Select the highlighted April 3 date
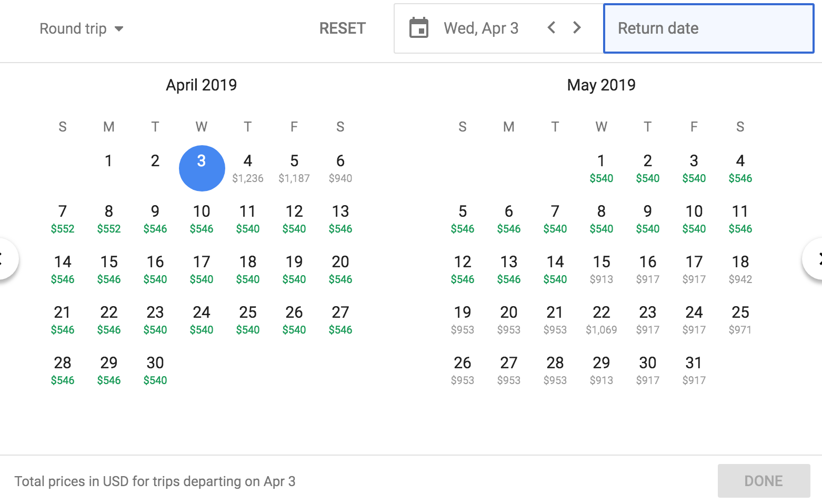The width and height of the screenshot is (822, 504). point(202,168)
